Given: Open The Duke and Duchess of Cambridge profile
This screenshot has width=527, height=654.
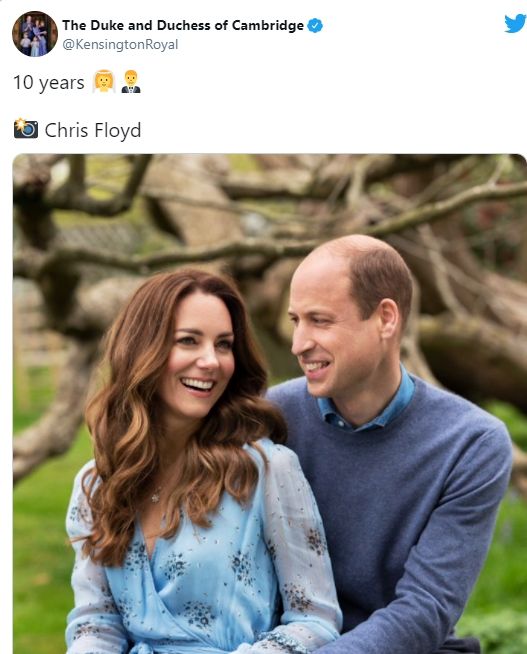Looking at the screenshot, I should 183,25.
